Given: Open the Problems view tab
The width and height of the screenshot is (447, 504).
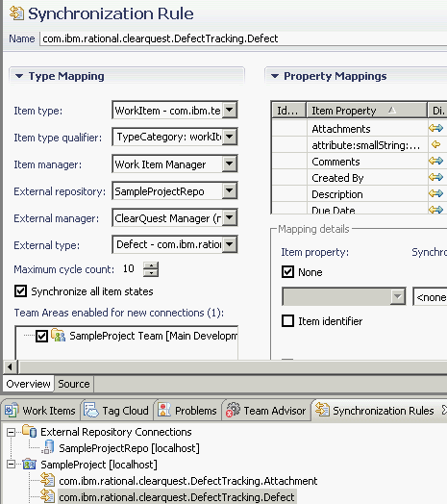Looking at the screenshot, I should (187, 410).
